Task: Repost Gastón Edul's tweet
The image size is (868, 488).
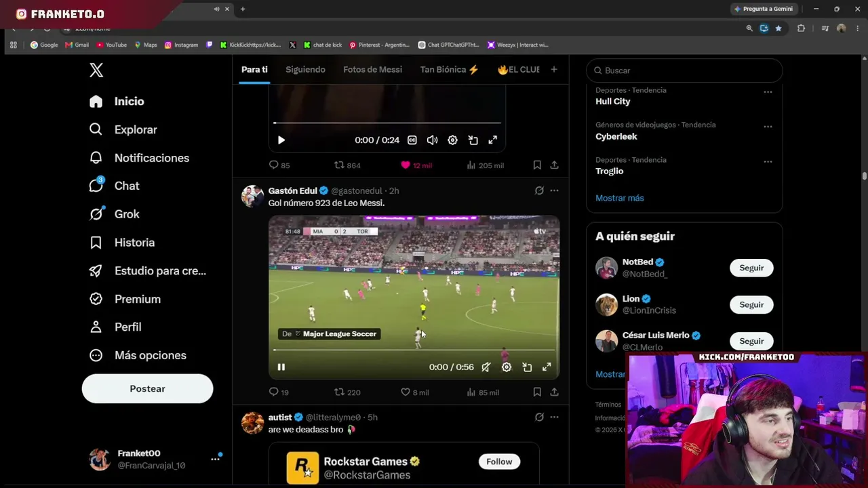Action: [347, 392]
